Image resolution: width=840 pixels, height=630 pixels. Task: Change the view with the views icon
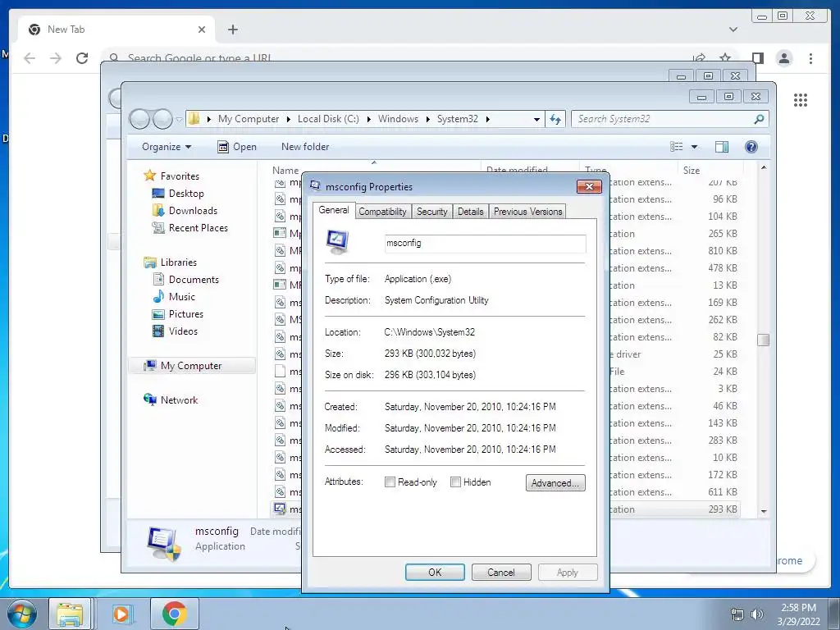pyautogui.click(x=677, y=147)
